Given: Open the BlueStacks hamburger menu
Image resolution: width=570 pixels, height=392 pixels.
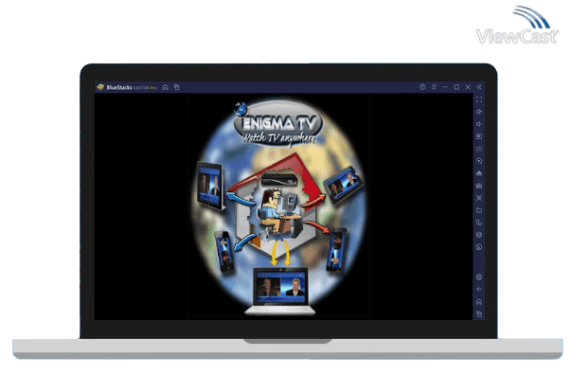Looking at the screenshot, I should (434, 87).
